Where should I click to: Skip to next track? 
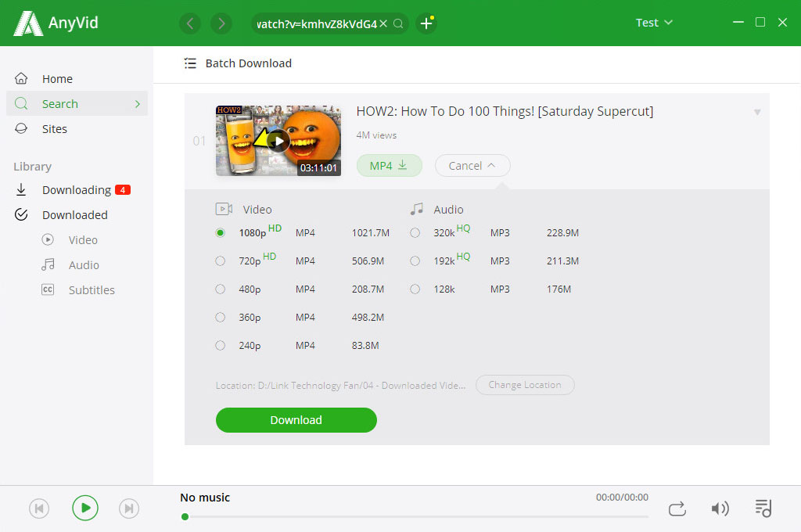pos(129,509)
